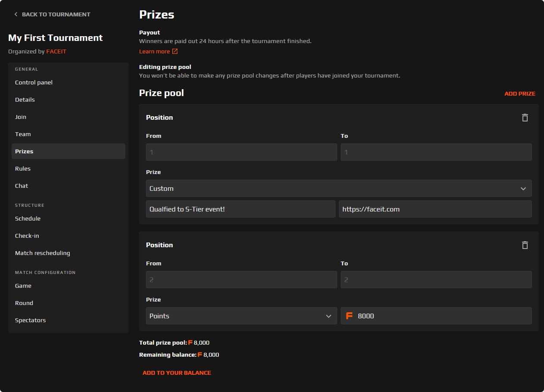Image resolution: width=544 pixels, height=392 pixels.
Task: Open the Learn more link
Action: point(154,51)
